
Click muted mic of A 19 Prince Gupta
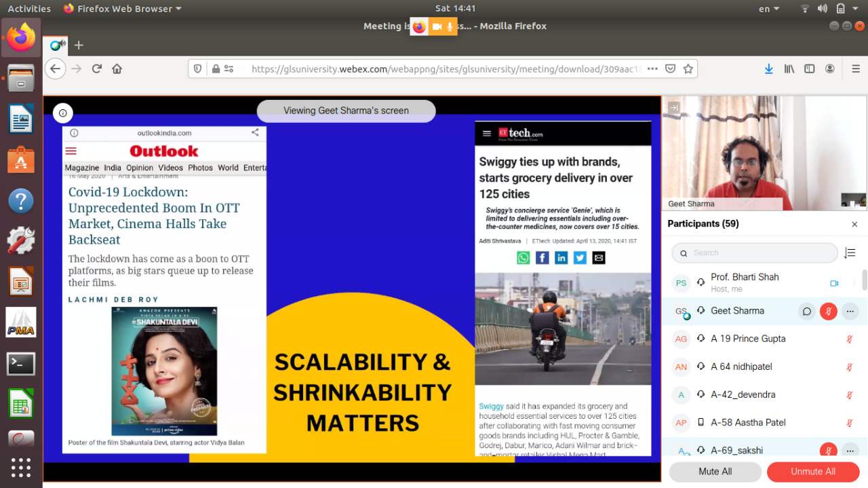tap(849, 339)
